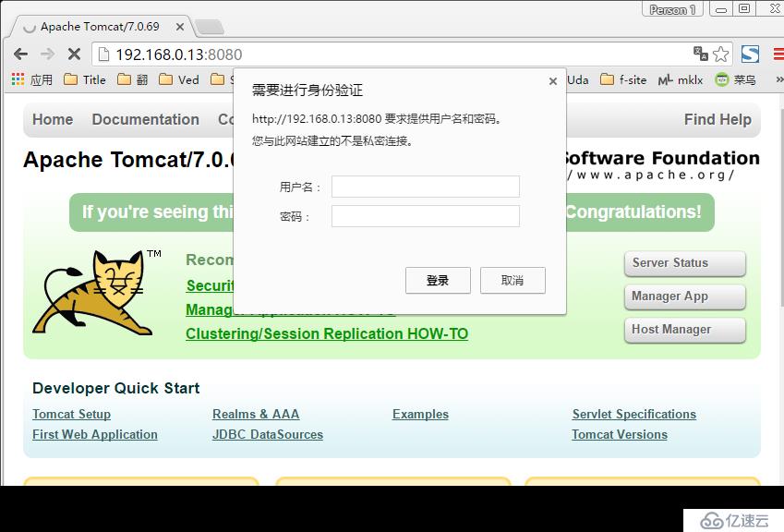Open the Examples link

pyautogui.click(x=420, y=414)
